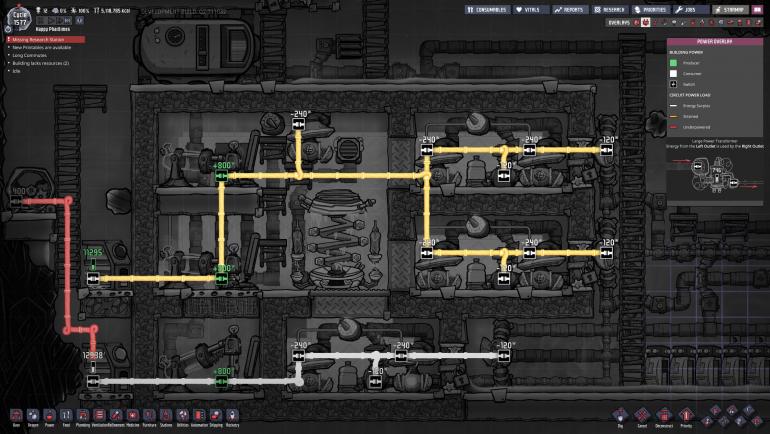Open the Ventilation build category
This screenshot has height=434, width=770.
click(99, 416)
